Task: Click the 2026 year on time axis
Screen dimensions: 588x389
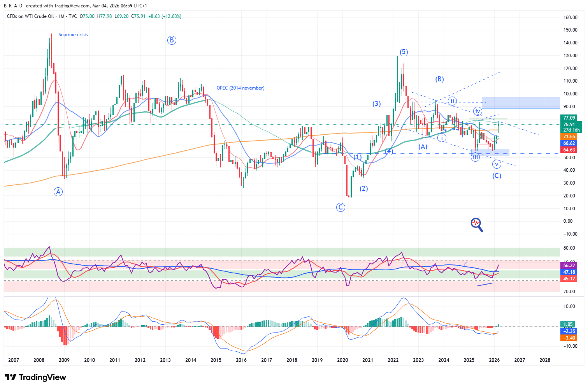Action: (x=494, y=360)
